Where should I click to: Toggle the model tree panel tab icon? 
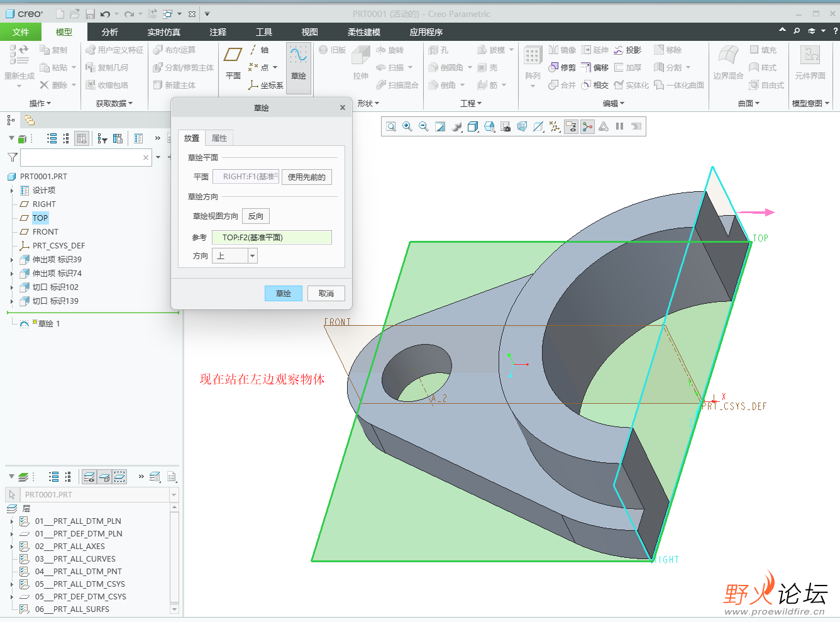11,120
